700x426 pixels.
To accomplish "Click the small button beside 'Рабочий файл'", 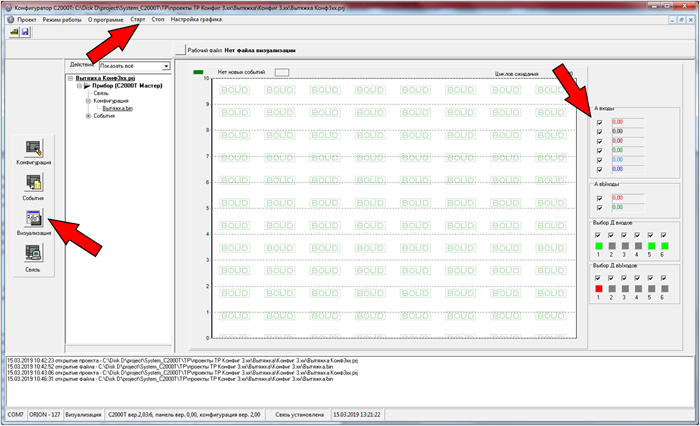I will point(180,49).
